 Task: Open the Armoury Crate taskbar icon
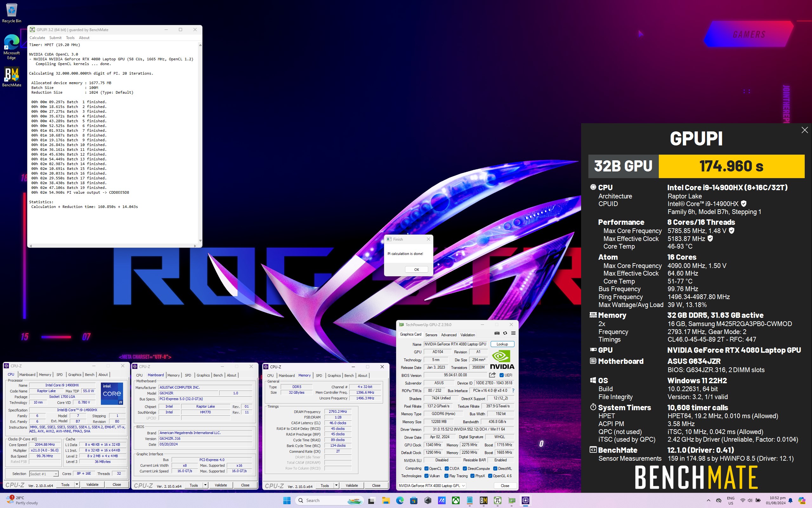(428, 500)
